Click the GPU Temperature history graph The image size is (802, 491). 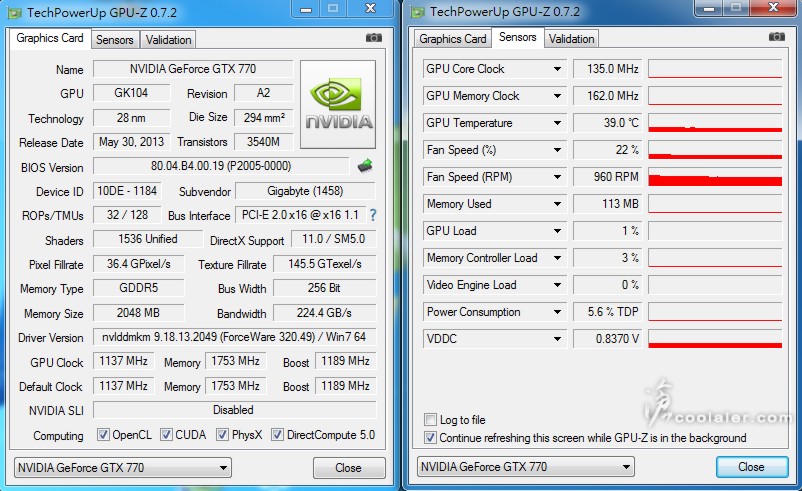pos(715,123)
